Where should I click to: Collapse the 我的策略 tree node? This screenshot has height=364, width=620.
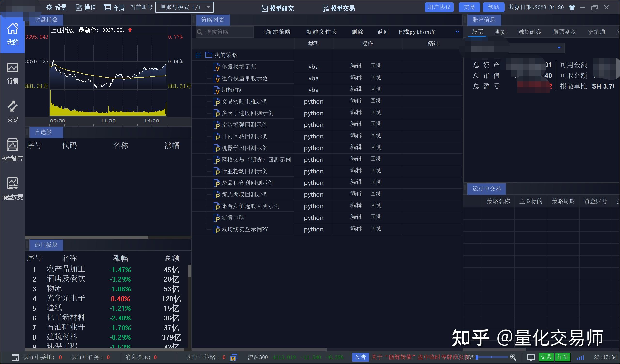click(x=198, y=55)
